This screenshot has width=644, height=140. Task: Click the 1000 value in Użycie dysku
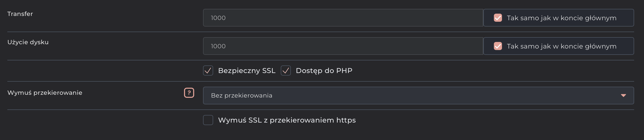(x=218, y=46)
